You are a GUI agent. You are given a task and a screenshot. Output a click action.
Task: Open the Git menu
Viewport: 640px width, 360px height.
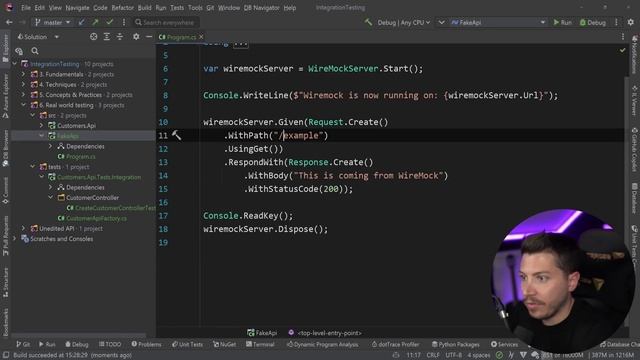[x=210, y=8]
